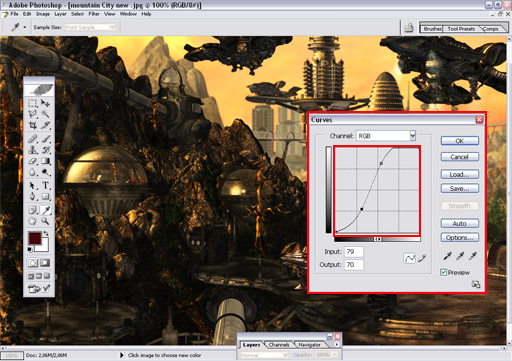Image resolution: width=512 pixels, height=361 pixels.
Task: Select the Notes tool
Action: click(x=32, y=210)
